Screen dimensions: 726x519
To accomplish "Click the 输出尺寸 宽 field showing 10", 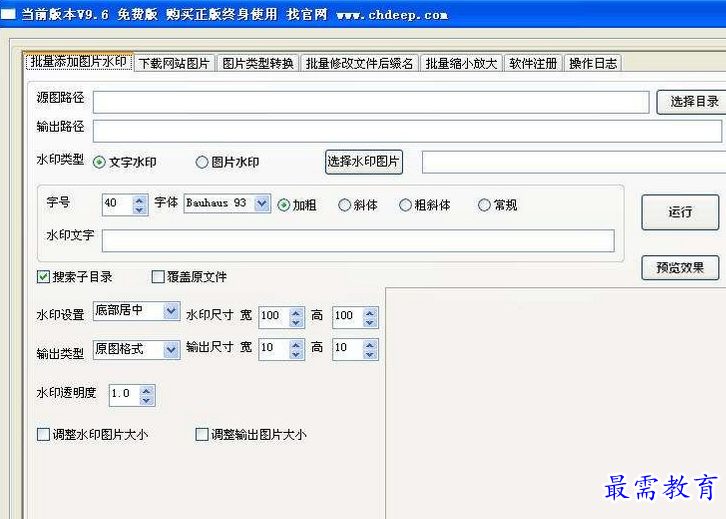I will click(274, 349).
